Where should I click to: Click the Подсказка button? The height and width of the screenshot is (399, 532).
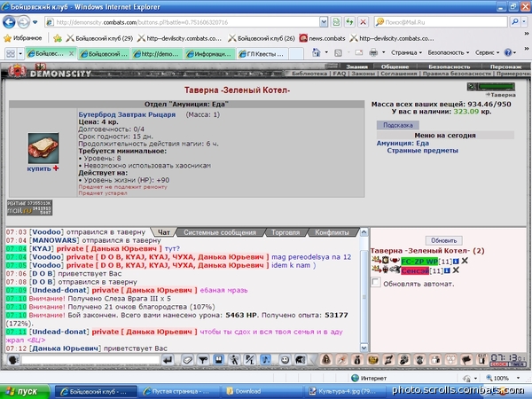point(397,125)
